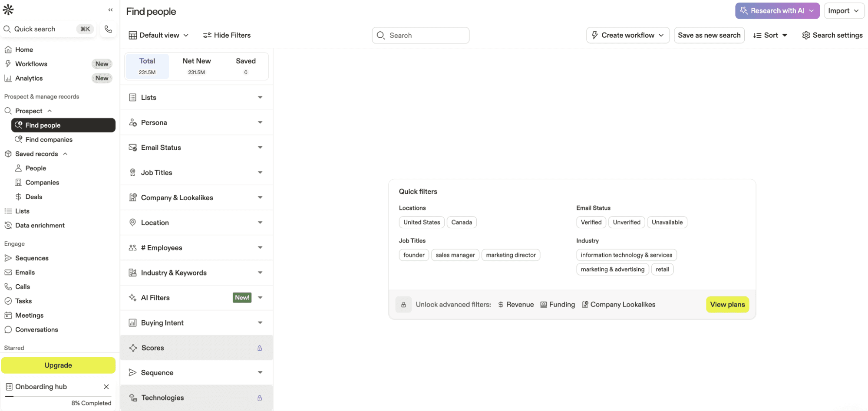The width and height of the screenshot is (868, 411).
Task: Open Search settings via the gear icon
Action: click(x=807, y=35)
